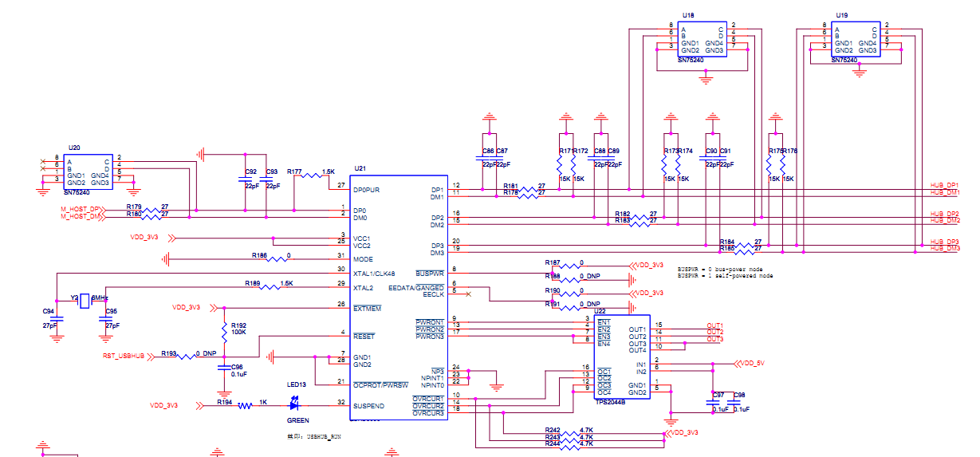Click the EECLK pin name

click(x=433, y=294)
